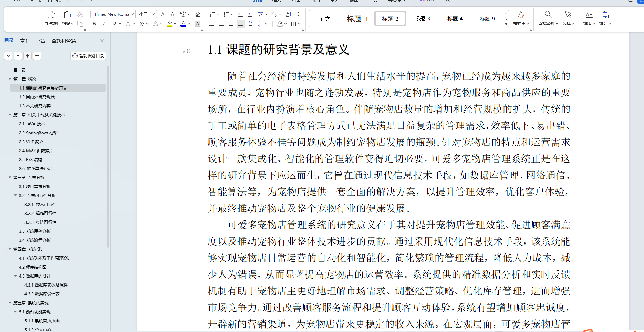
Task: Click the 智能识别目录 button
Action: 89,55
